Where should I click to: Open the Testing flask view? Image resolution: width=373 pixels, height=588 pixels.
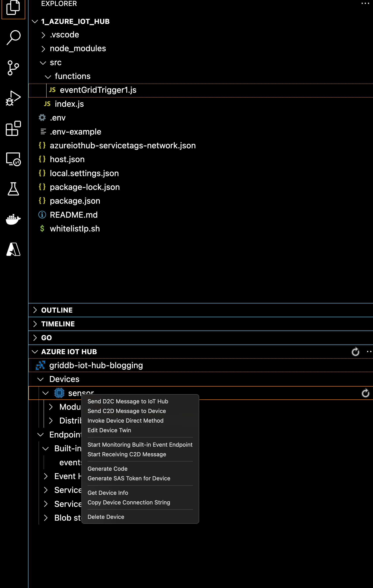[13, 189]
